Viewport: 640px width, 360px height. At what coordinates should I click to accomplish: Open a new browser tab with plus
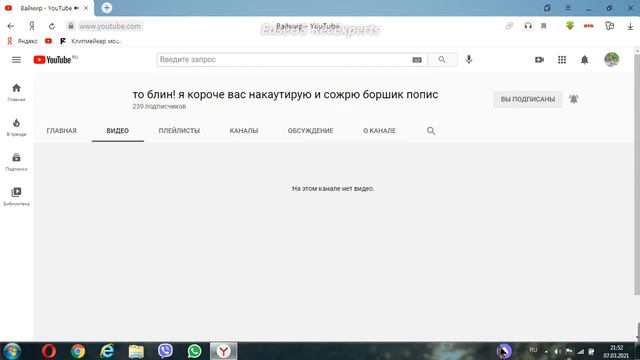[x=107, y=8]
